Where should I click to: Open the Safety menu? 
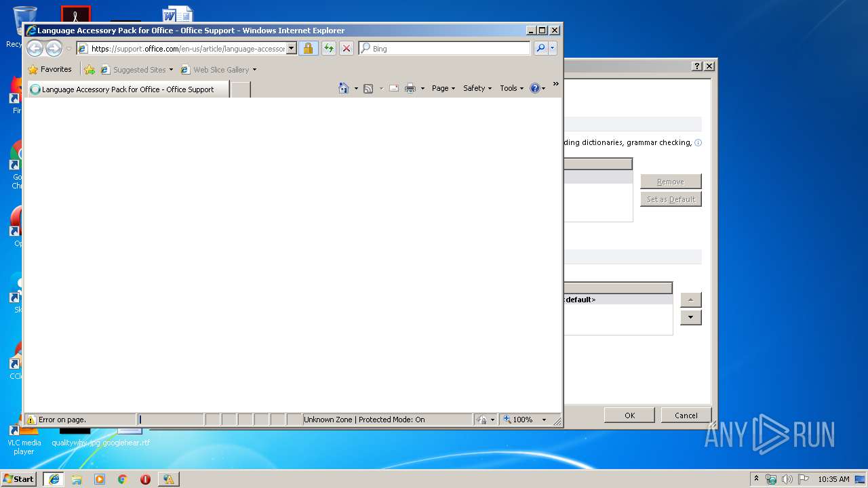tap(477, 88)
